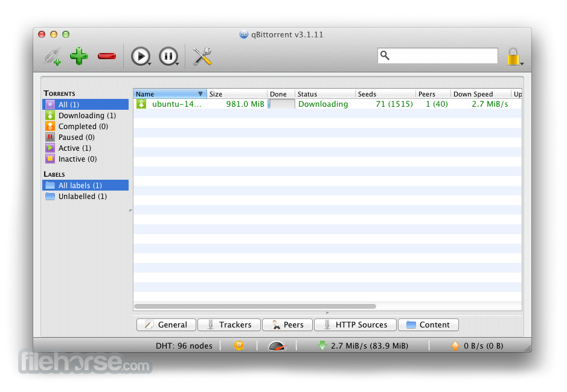The height and width of the screenshot is (392, 567).
Task: Pause torrents with the pause button
Action: [168, 56]
